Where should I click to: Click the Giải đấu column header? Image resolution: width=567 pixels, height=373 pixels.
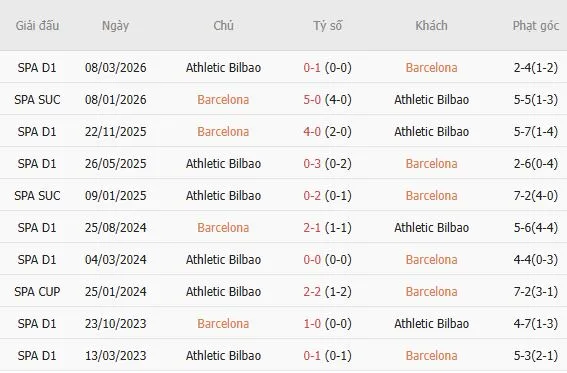(37, 26)
